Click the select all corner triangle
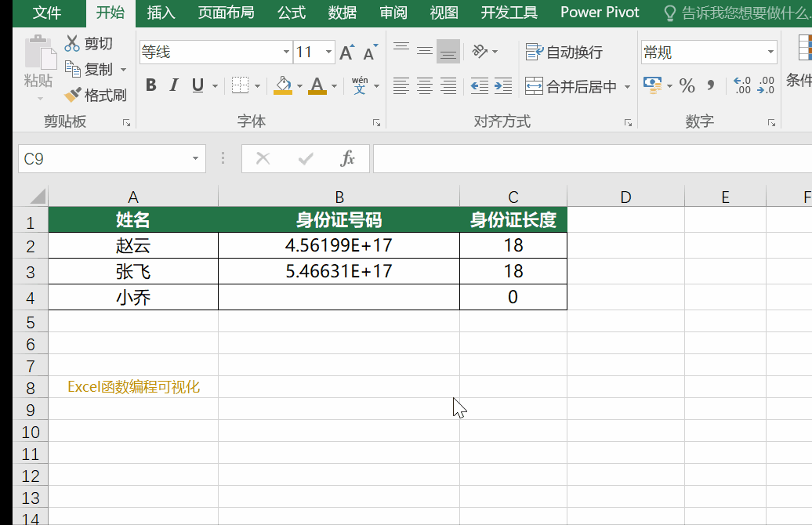 point(37,196)
